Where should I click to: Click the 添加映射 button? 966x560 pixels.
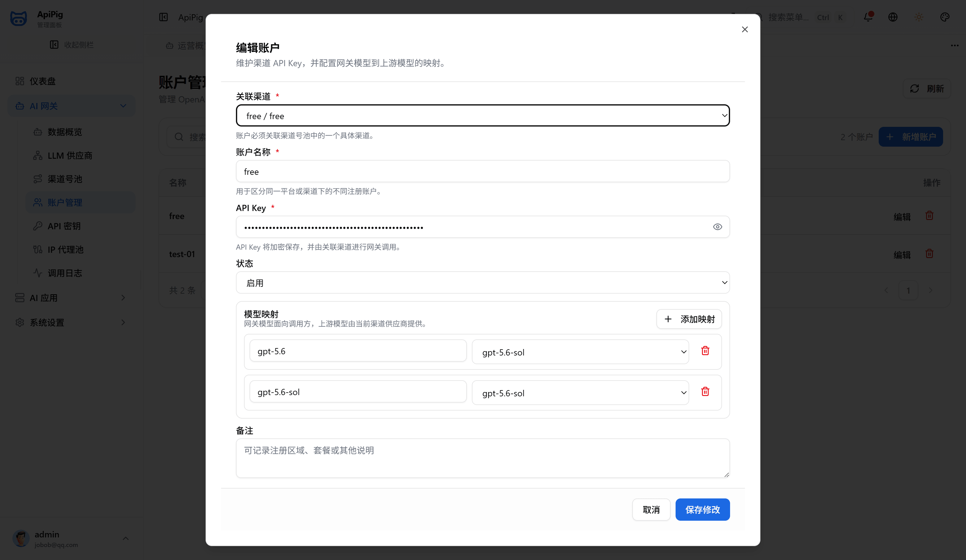(x=689, y=319)
